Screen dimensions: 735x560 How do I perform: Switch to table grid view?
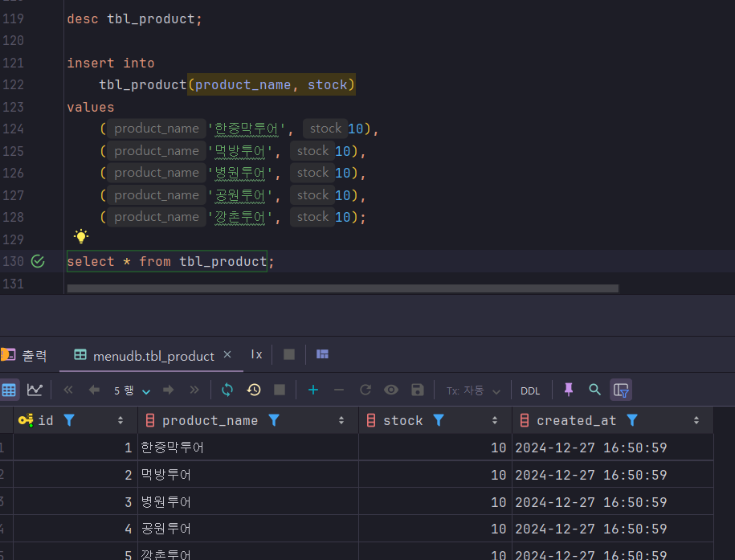(9, 390)
